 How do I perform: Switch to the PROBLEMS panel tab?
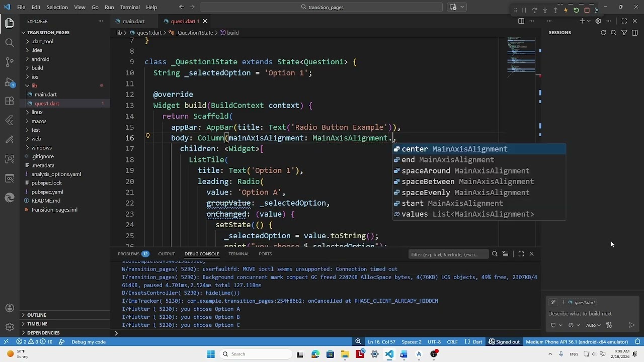click(133, 254)
